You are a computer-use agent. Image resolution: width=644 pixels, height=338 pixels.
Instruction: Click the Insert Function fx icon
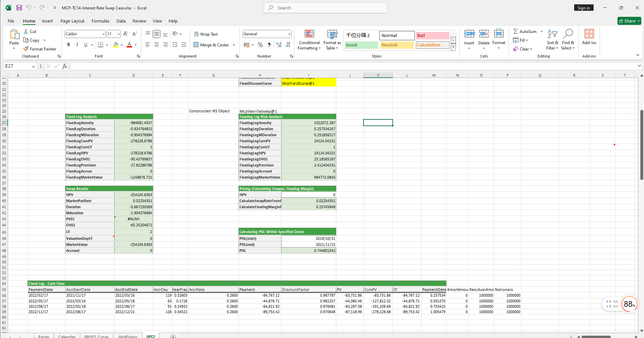[65, 66]
